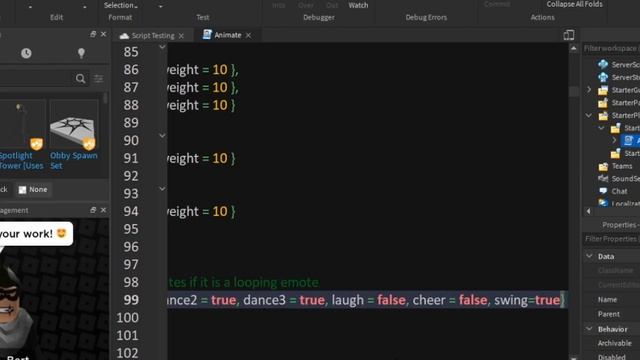Open the Selection dropdown in the ribbon
Image resolution: width=640 pixels, height=360 pixels.
pos(121,5)
